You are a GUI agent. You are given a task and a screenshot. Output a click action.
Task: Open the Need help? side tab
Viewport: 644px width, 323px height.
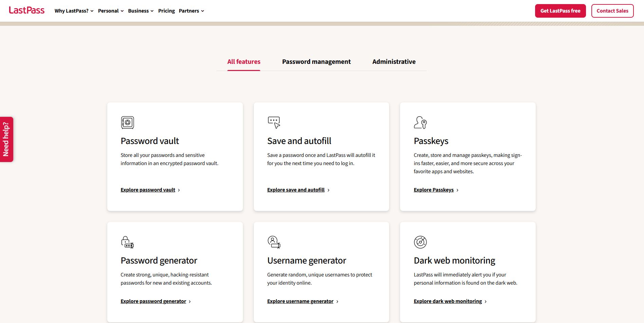click(6, 139)
